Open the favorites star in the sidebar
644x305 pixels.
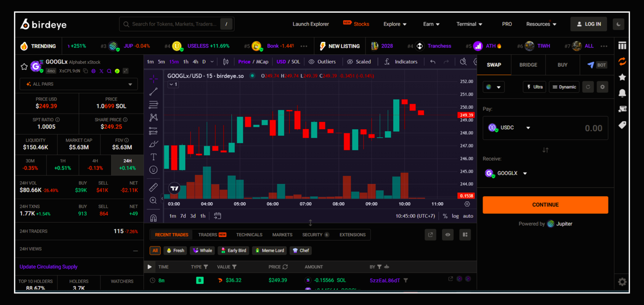(x=622, y=77)
